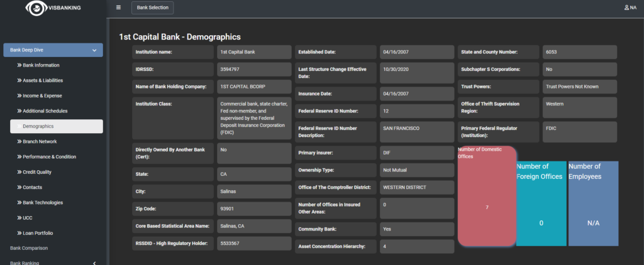Toggle the hamburger sidebar menu icon
This screenshot has width=644, height=265.
coord(119,8)
